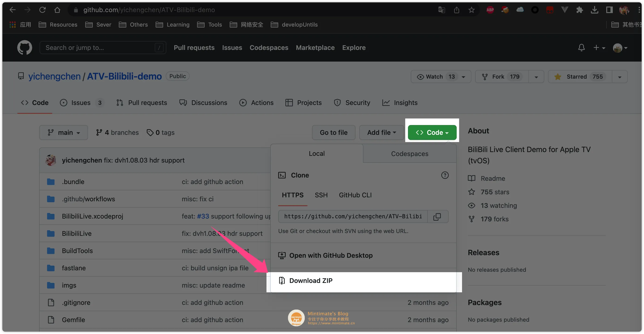This screenshot has height=334, width=644.
Task: Open the Issues repository tab
Action: pos(82,103)
